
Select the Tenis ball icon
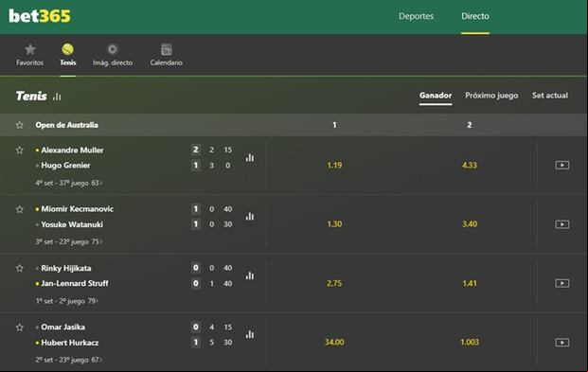click(68, 49)
